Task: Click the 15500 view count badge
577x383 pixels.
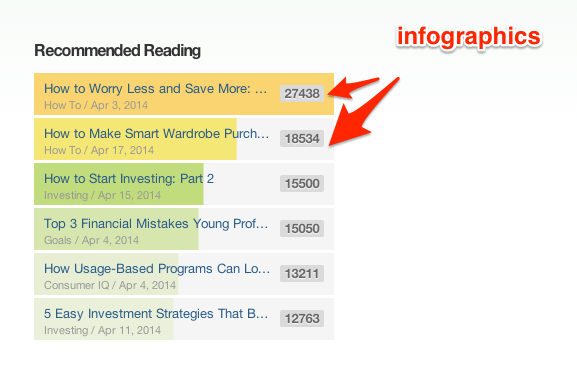Action: coord(302,183)
